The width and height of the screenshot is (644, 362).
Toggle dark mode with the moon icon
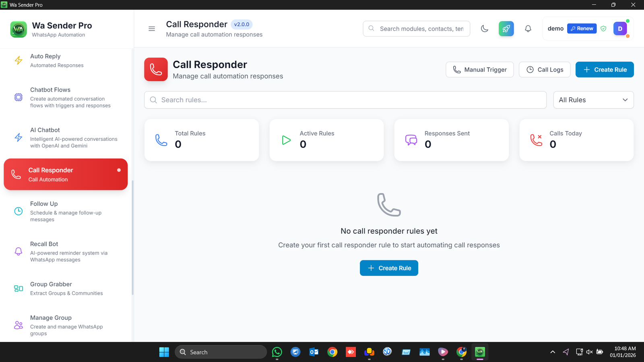484,29
